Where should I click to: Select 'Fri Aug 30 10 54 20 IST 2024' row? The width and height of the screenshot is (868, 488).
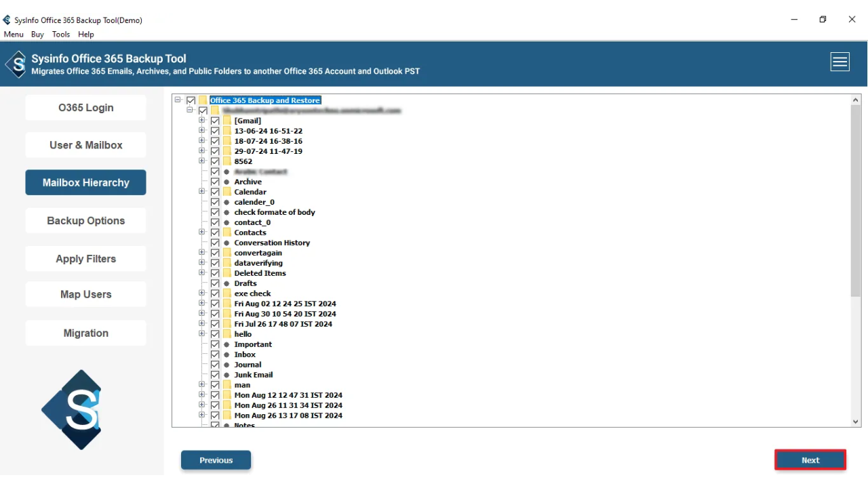(x=285, y=314)
